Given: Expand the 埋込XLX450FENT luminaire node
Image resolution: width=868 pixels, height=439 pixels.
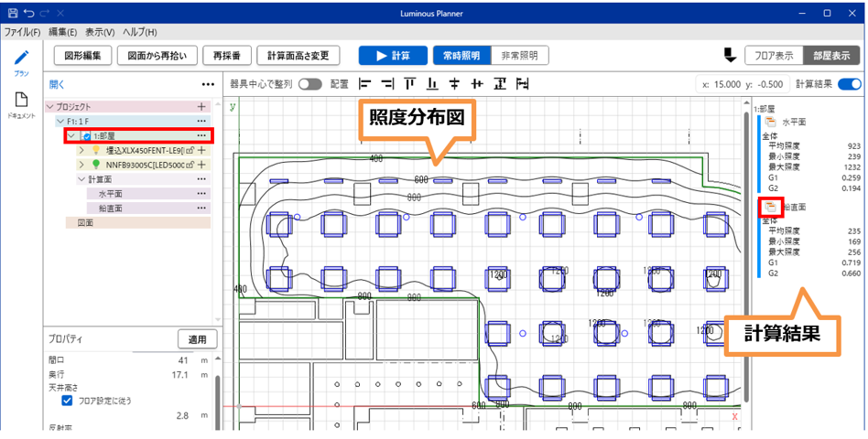Looking at the screenshot, I should pyautogui.click(x=81, y=150).
